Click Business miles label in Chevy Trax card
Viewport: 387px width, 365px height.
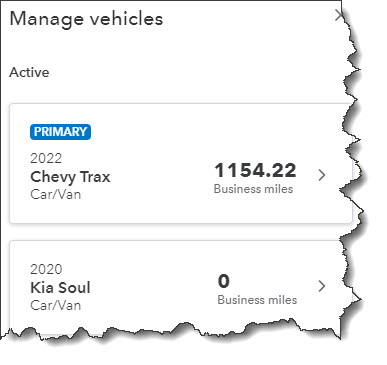pos(253,189)
